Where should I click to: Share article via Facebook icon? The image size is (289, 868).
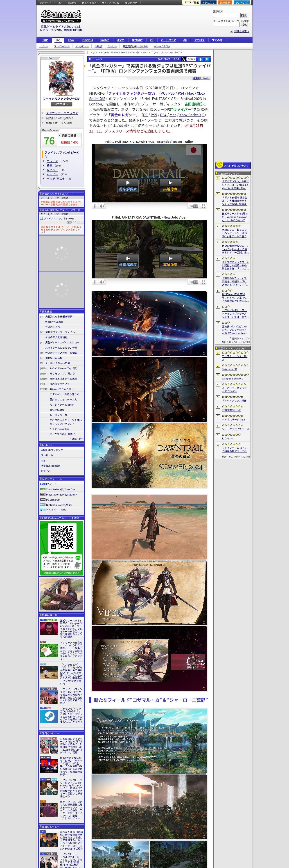pos(201,59)
